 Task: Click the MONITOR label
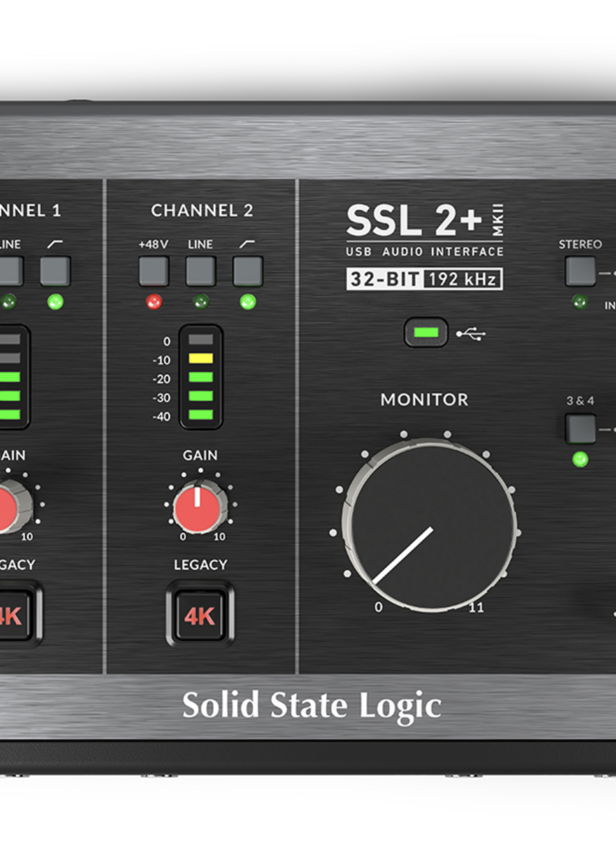pyautogui.click(x=424, y=400)
